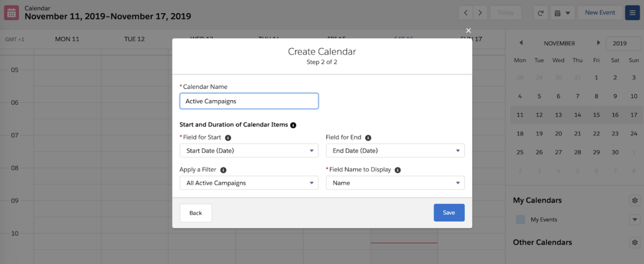
Task: Select November 20 in mini calendar
Action: point(558,134)
